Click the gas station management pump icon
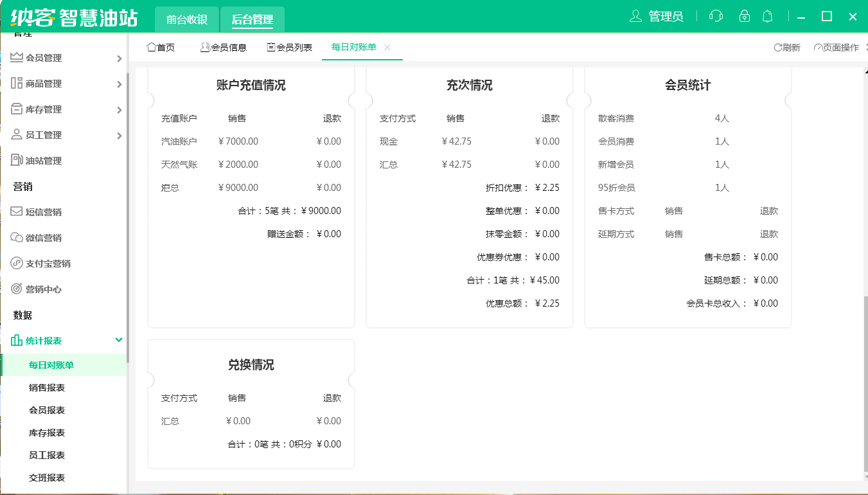This screenshot has height=495, width=868. point(17,160)
